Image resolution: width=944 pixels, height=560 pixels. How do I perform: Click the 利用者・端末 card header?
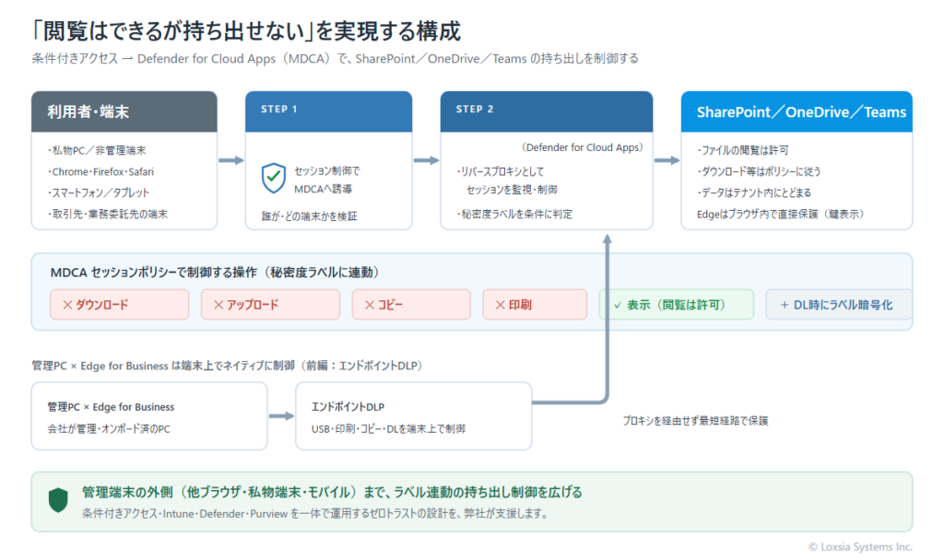(124, 111)
